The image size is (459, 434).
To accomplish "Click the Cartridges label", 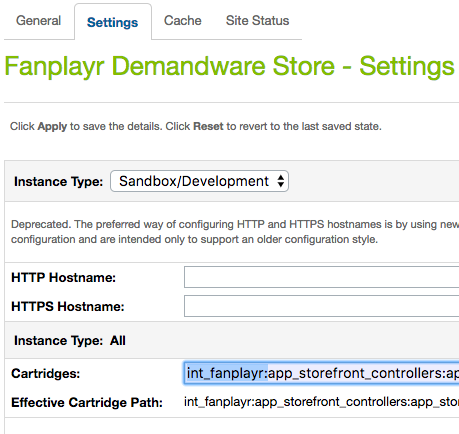I will point(46,373).
